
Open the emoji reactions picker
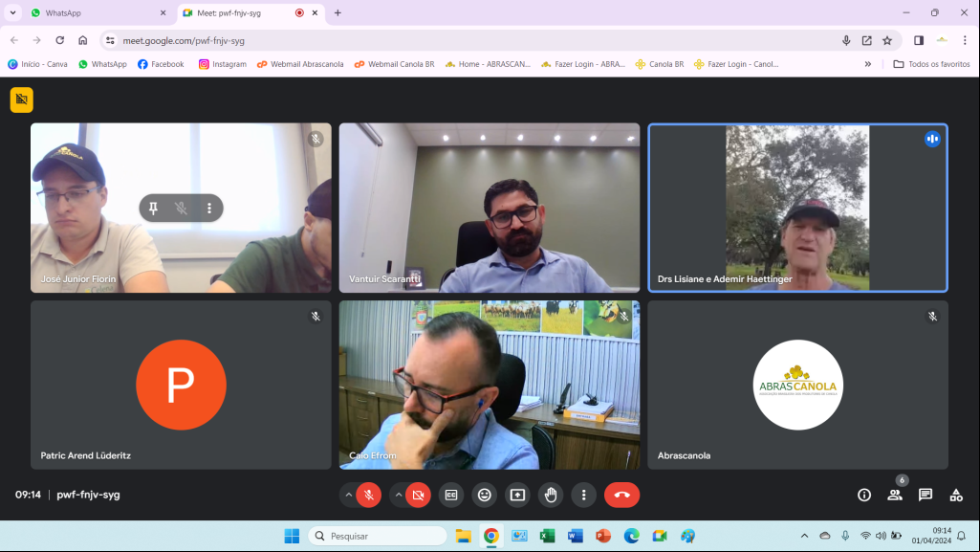point(485,496)
